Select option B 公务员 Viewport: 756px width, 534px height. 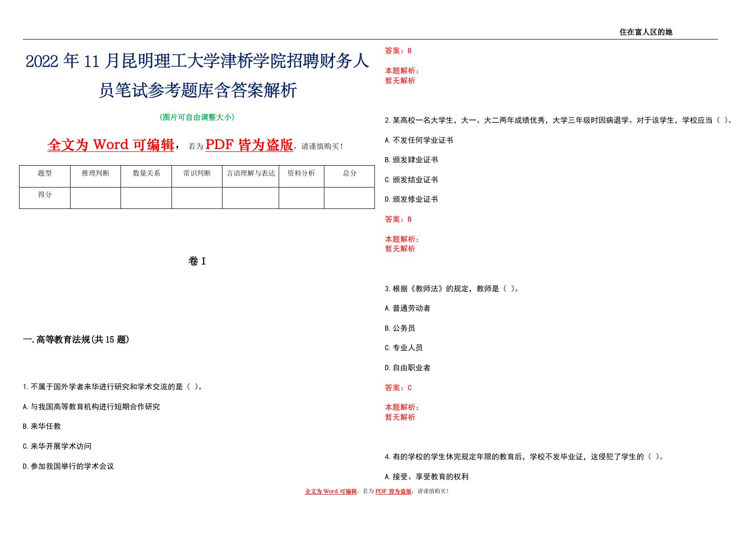click(x=400, y=328)
